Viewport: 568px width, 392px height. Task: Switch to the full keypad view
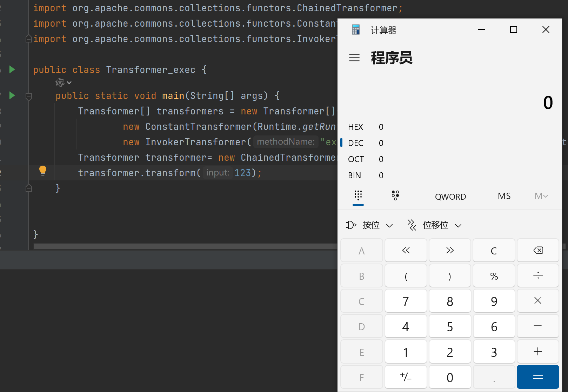(x=358, y=195)
